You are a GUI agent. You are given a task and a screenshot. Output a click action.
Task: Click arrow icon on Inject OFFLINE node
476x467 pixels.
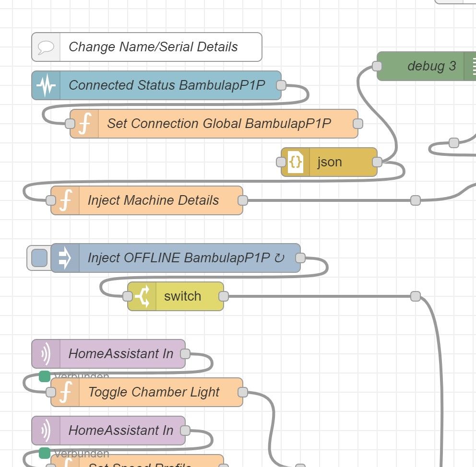click(x=65, y=258)
